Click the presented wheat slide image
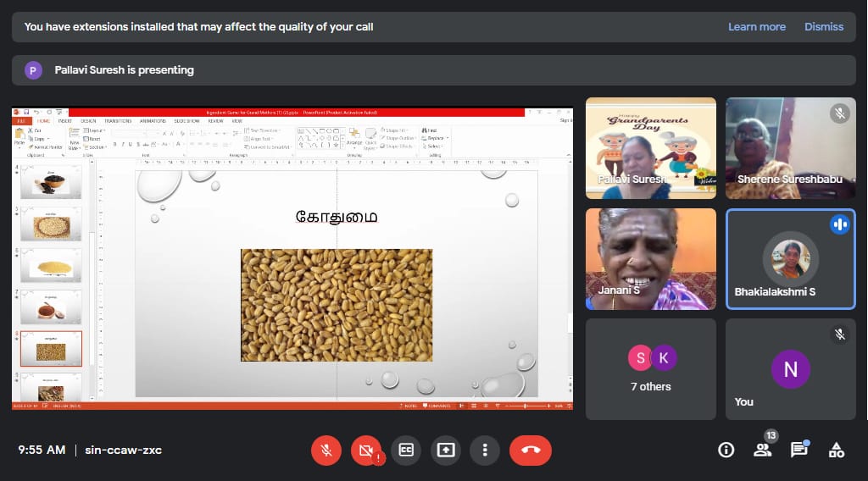Image resolution: width=868 pixels, height=481 pixels. [x=337, y=305]
